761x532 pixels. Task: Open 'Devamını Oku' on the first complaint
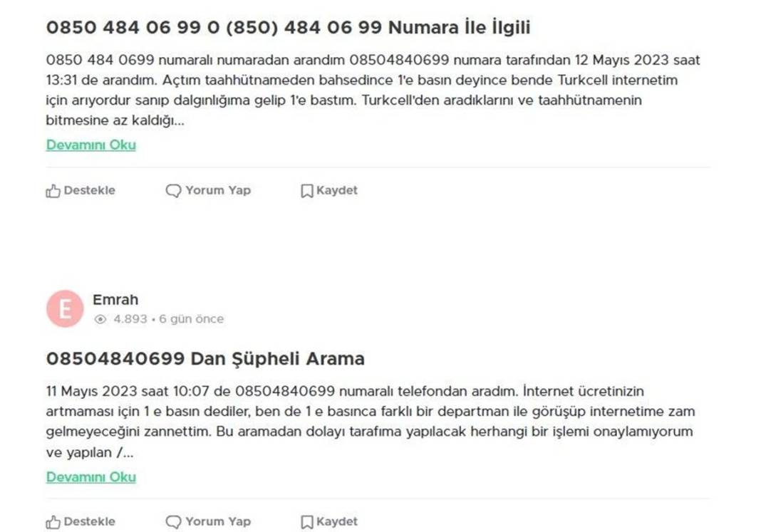(91, 145)
